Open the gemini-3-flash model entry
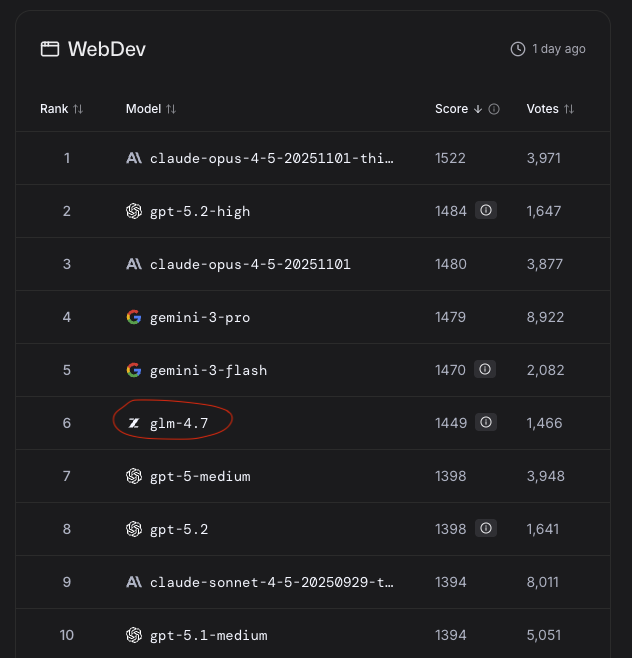Screen dimensions: 632x658 pyautogui.click(x=208, y=370)
